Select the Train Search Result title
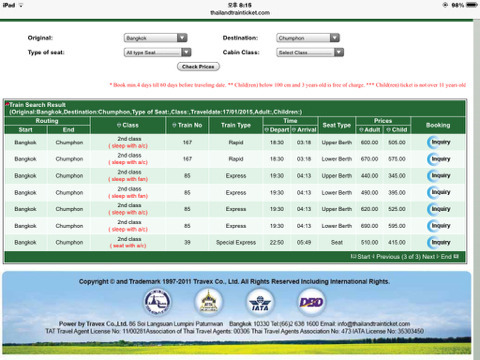This screenshot has height=360, width=480. [37, 105]
